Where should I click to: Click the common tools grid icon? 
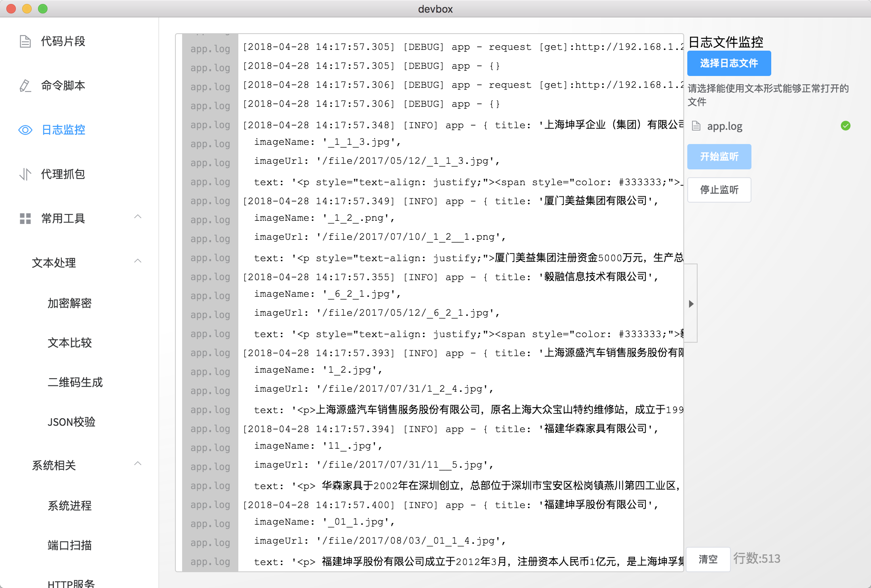click(25, 218)
